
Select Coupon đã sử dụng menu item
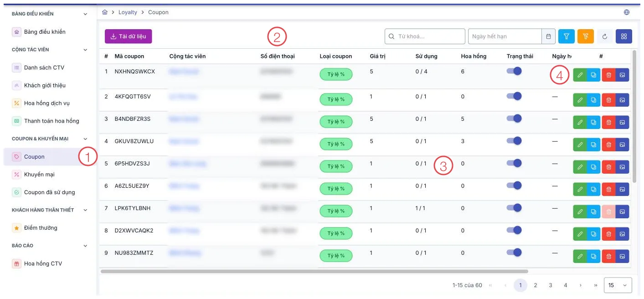tap(48, 192)
